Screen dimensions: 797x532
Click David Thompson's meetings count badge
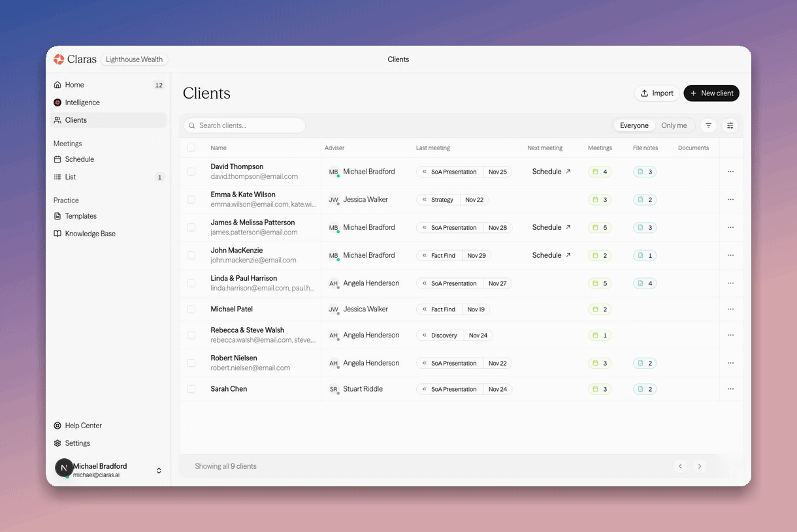pyautogui.click(x=600, y=172)
